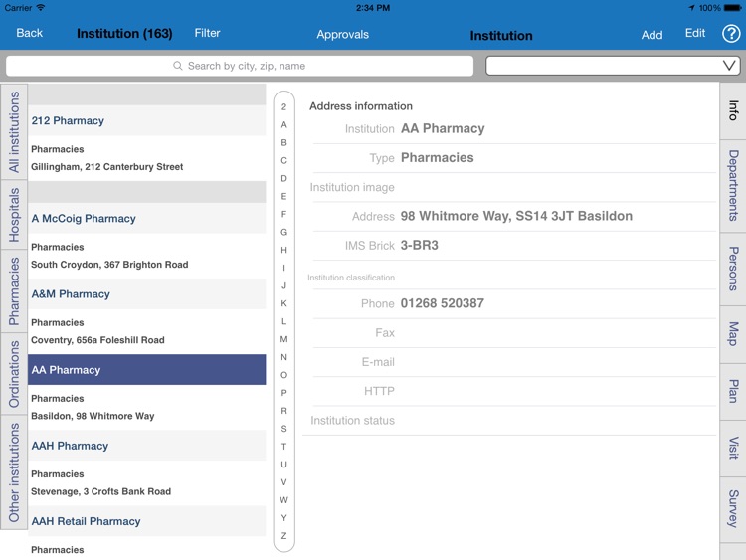Open the help question mark icon
The image size is (746, 560).
[731, 34]
